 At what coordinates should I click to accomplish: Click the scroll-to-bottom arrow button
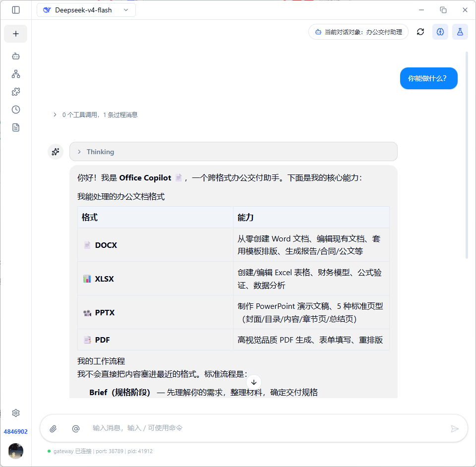(254, 382)
